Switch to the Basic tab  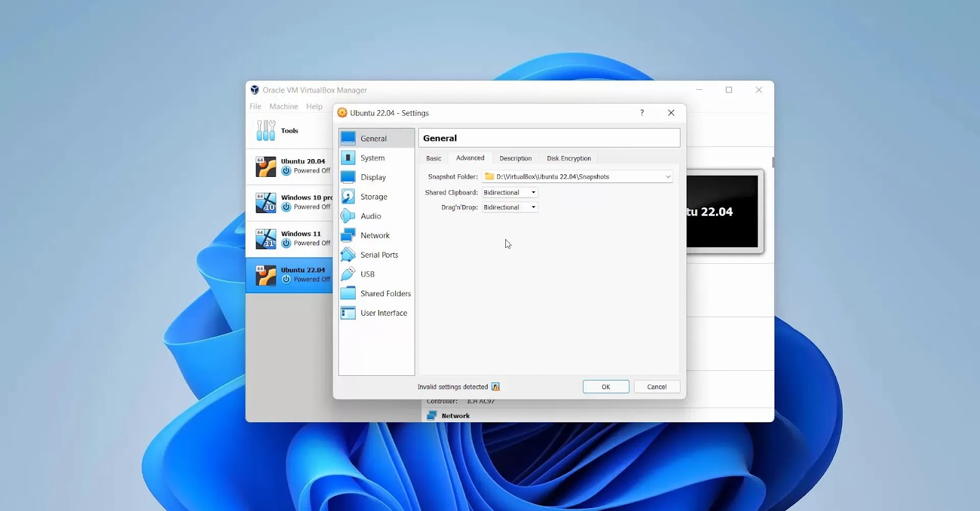click(x=434, y=159)
